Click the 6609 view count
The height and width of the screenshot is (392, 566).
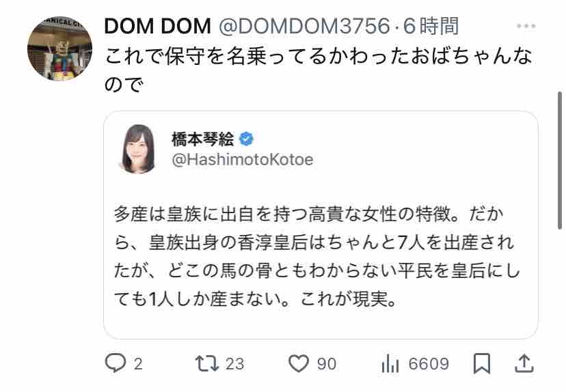click(x=429, y=363)
